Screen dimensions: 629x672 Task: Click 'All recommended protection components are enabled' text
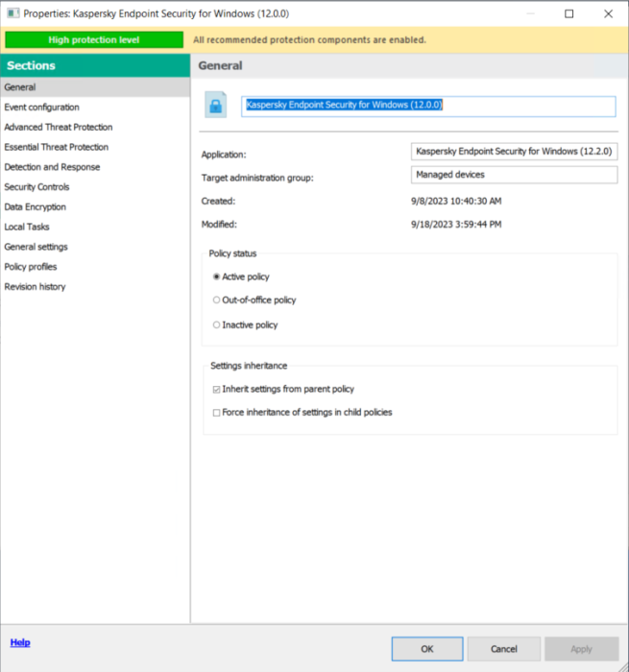coord(309,40)
